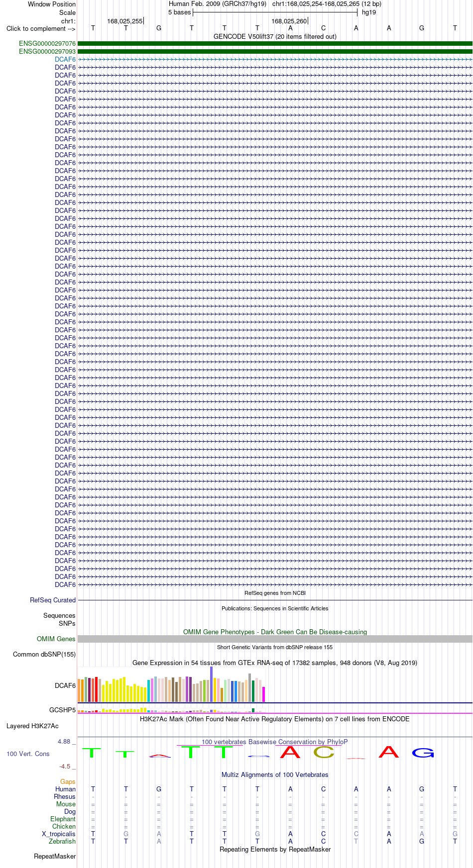The height and width of the screenshot is (868, 473).
Task: Select the Mouse species label
Action: point(66,804)
